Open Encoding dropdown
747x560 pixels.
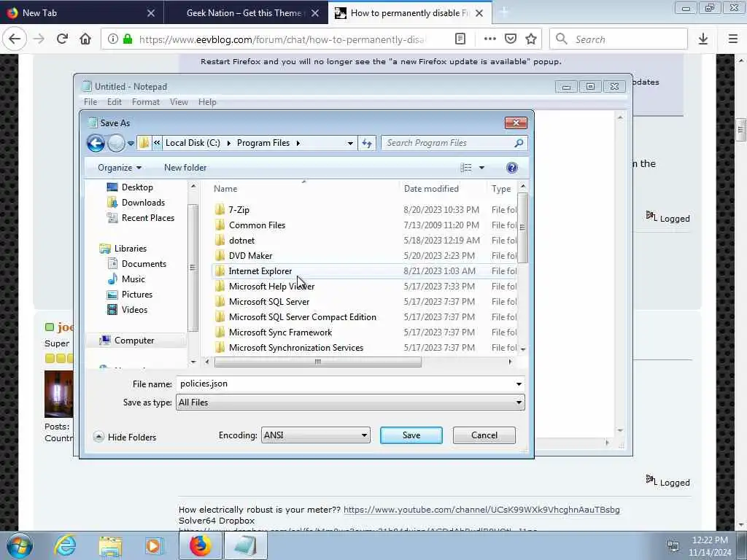(315, 435)
